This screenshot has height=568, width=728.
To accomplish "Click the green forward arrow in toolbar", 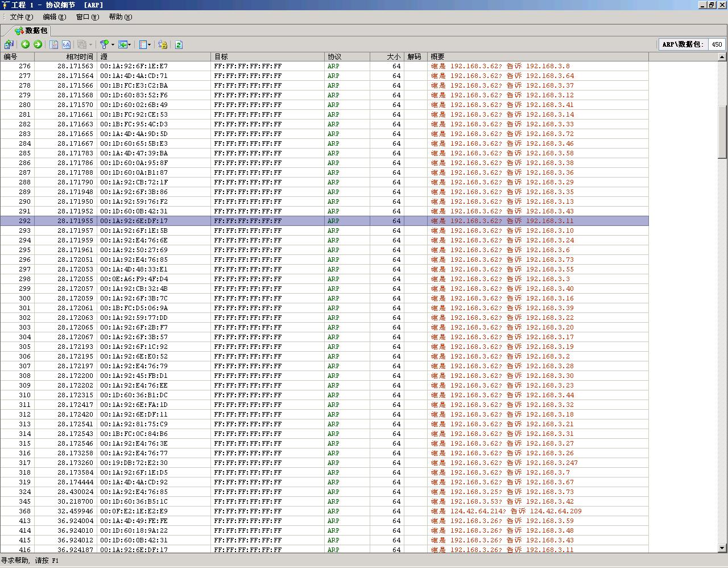I will click(x=38, y=44).
